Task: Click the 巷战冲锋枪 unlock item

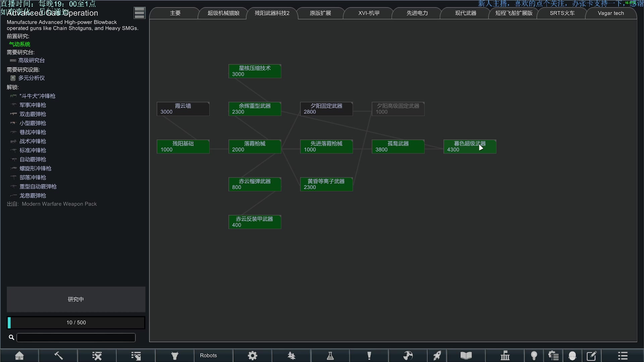Action: coord(28,132)
